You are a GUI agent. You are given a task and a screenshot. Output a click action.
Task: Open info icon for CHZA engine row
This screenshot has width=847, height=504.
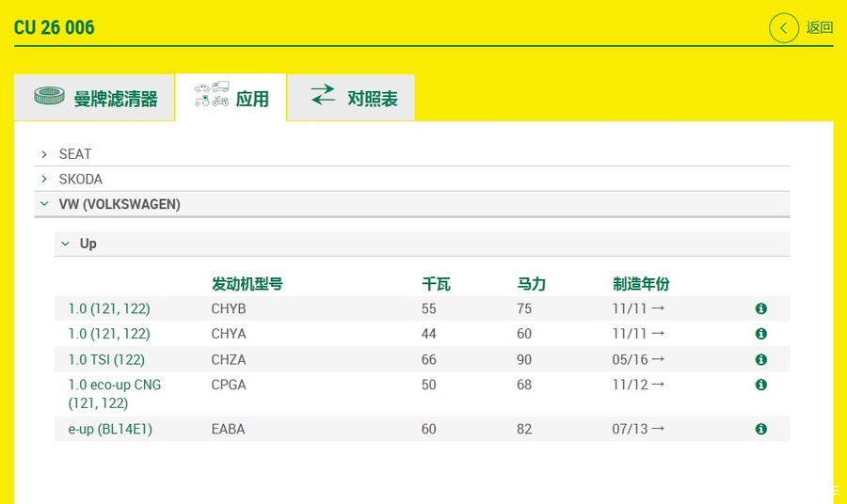761,359
